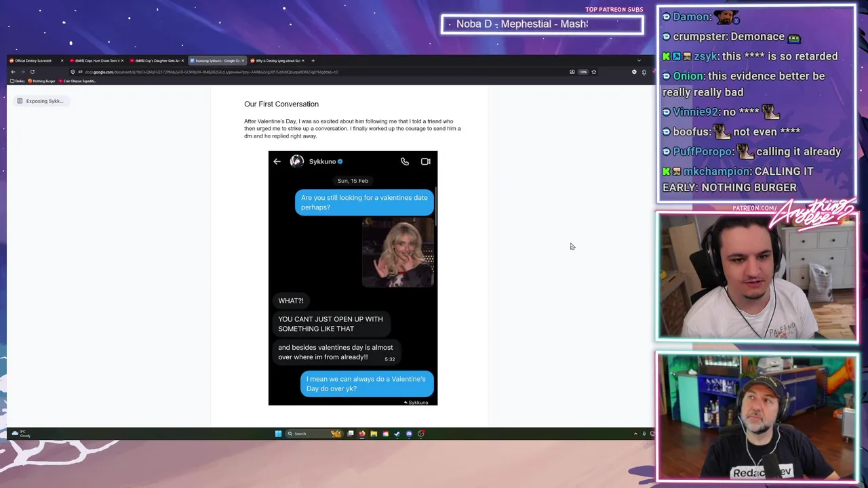
Task: Close the Exposing Sykkuno tab
Action: [243, 60]
